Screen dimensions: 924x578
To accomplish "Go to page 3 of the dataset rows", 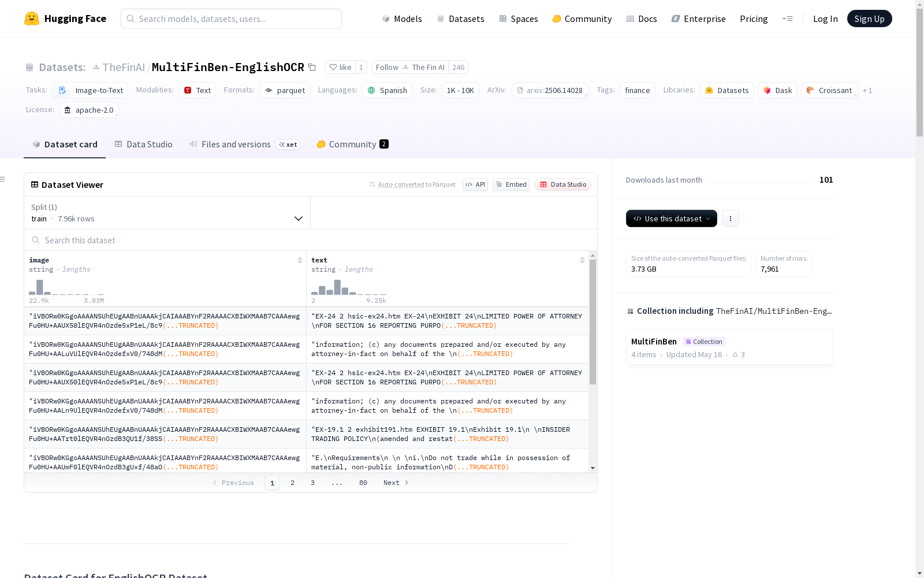I will [313, 483].
